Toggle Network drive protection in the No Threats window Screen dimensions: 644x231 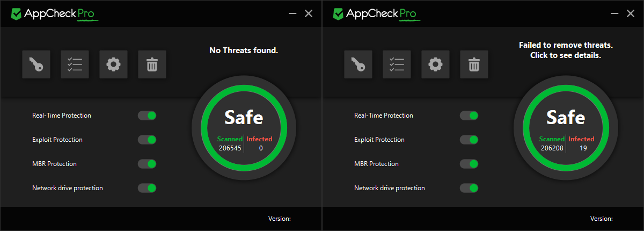coord(147,188)
